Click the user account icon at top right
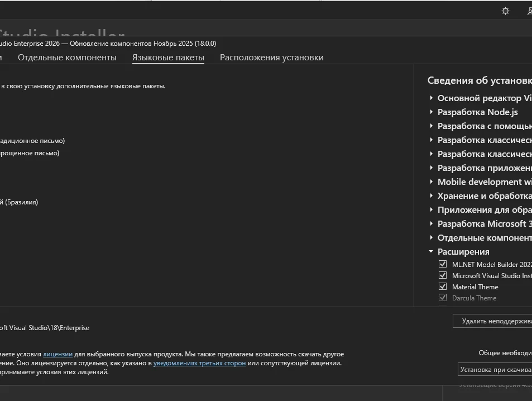This screenshot has height=401, width=532. pos(529,11)
